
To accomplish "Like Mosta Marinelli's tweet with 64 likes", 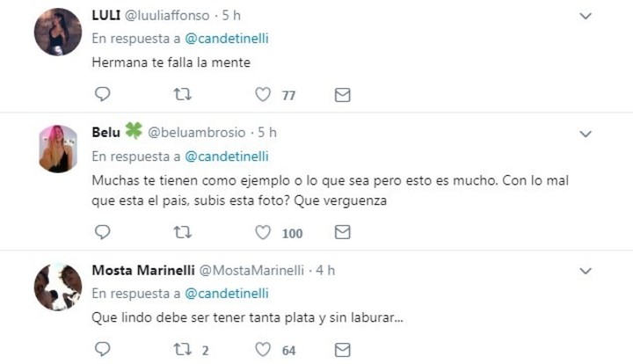I will coord(262,349).
